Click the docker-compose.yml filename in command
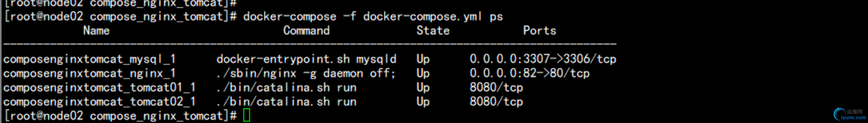The height and width of the screenshot is (123, 868). 423,17
